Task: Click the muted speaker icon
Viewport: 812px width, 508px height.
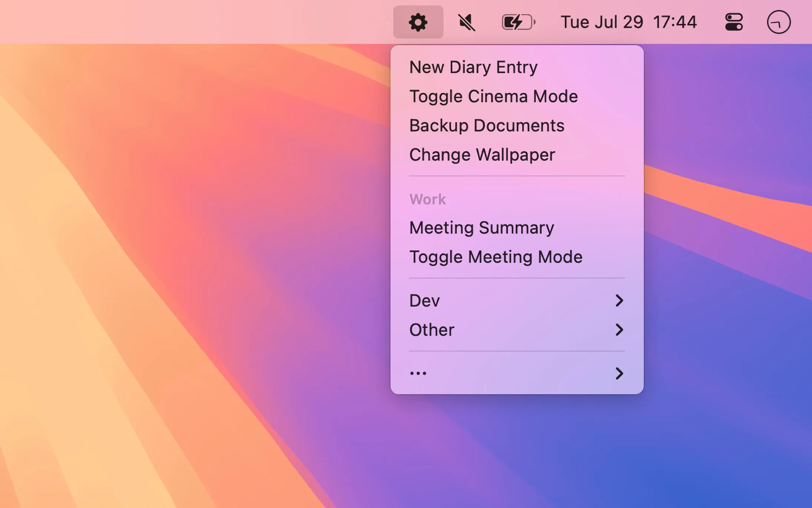Action: (466, 22)
